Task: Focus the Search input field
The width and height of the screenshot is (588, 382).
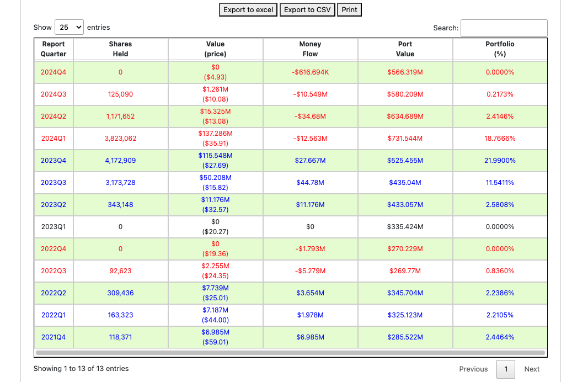Action: coord(504,28)
